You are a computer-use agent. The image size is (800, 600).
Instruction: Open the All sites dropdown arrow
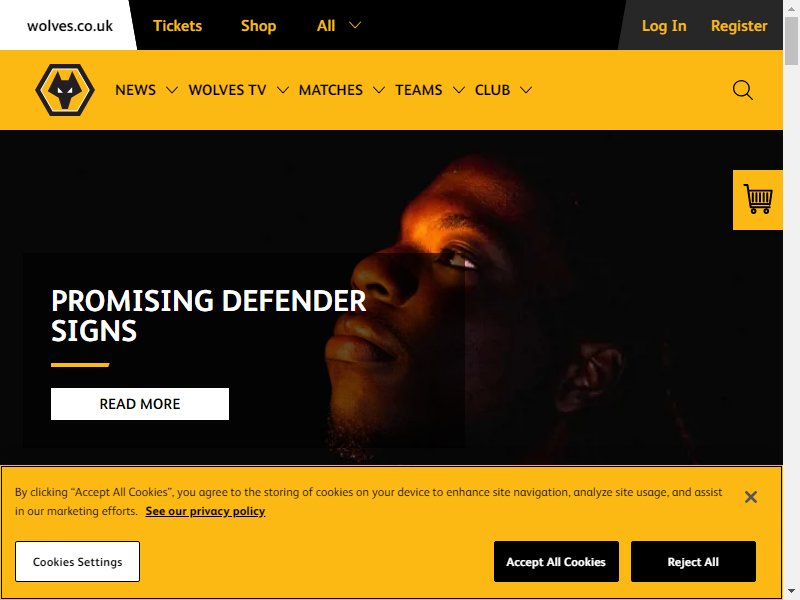click(355, 25)
